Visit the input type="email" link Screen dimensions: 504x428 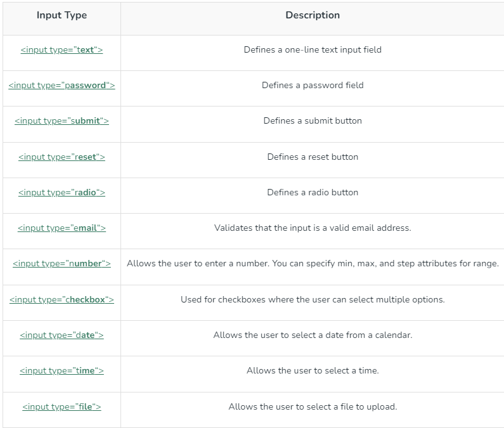(x=61, y=228)
